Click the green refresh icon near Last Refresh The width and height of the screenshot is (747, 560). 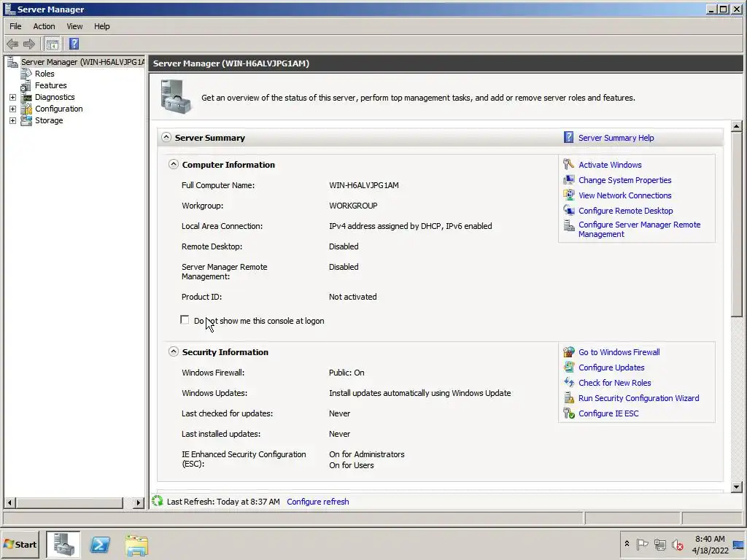tap(158, 501)
